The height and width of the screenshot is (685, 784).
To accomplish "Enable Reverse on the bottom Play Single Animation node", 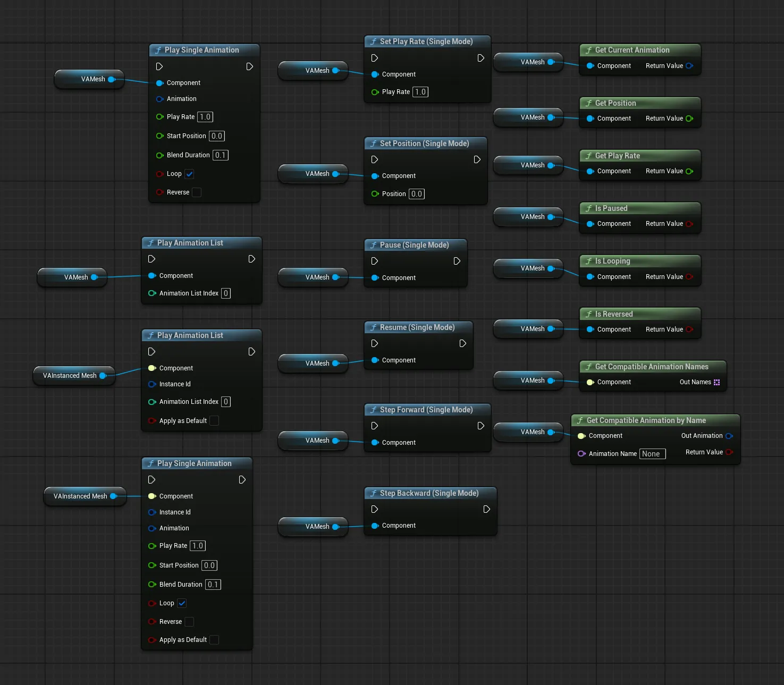I will tap(189, 622).
